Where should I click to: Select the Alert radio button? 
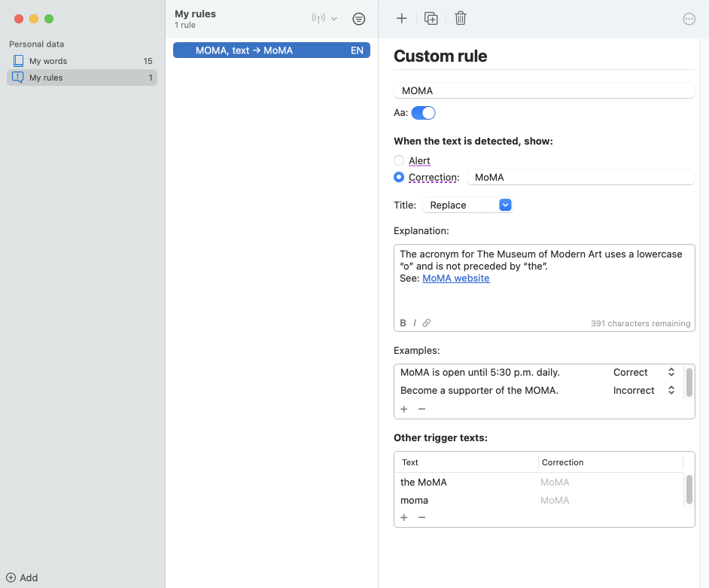point(399,160)
